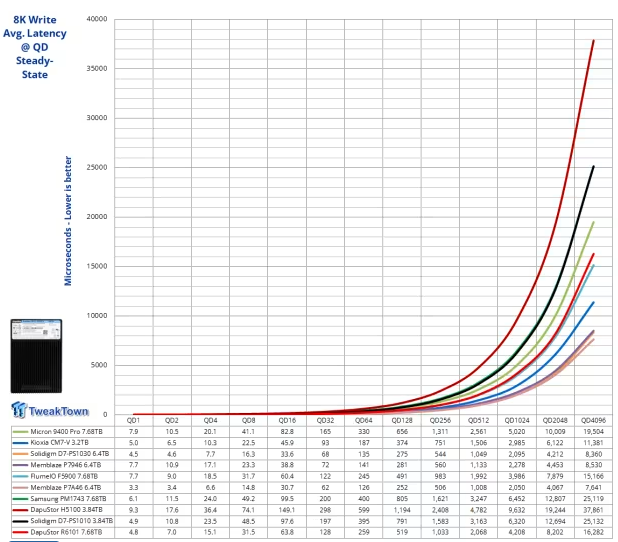Click the 'Microseconds - Lower is better' axis label
This screenshot has height=542, width=618.
click(x=68, y=221)
